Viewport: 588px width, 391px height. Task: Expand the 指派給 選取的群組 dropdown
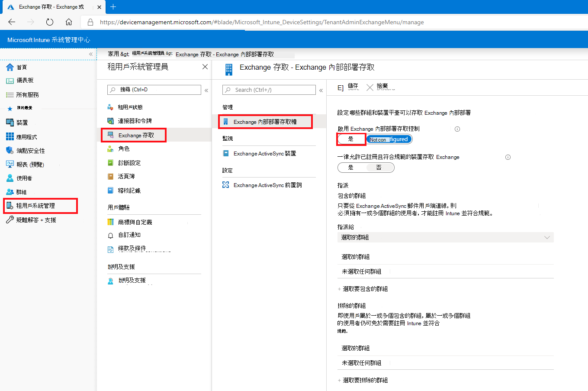click(x=446, y=237)
